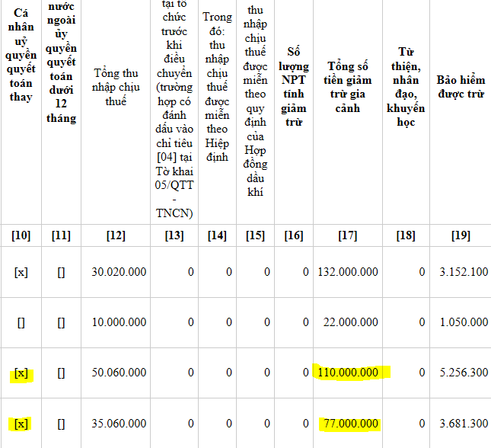This screenshot has height=448, width=491.
Task: Tick the column [11] box in the 50.060.000 row
Action: [x=61, y=373]
